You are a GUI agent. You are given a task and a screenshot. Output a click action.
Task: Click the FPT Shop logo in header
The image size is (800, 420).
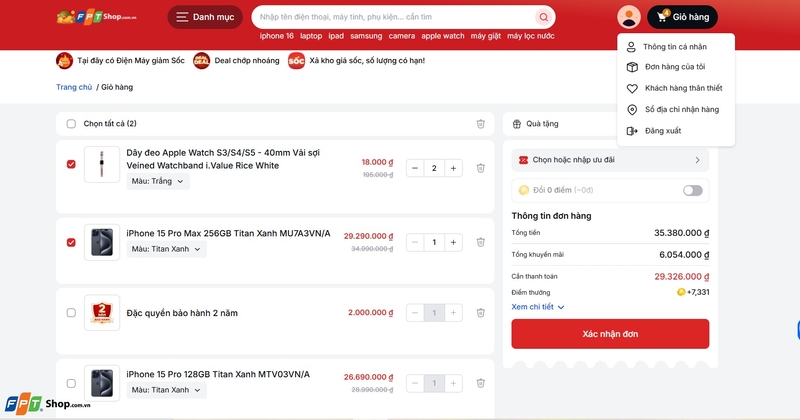click(x=96, y=17)
